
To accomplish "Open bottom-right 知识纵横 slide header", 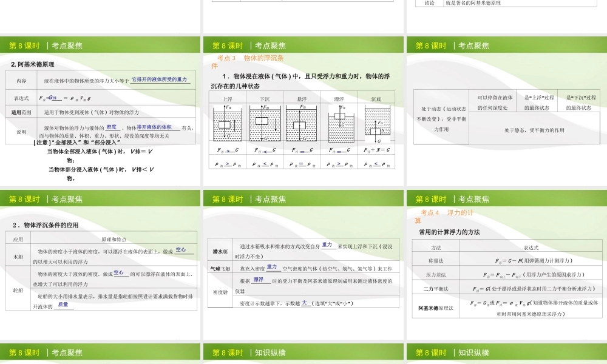I will click(x=507, y=352).
